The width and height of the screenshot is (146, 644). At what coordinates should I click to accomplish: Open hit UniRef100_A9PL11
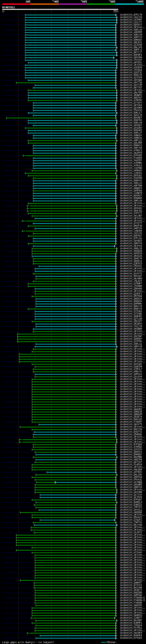[131, 344]
